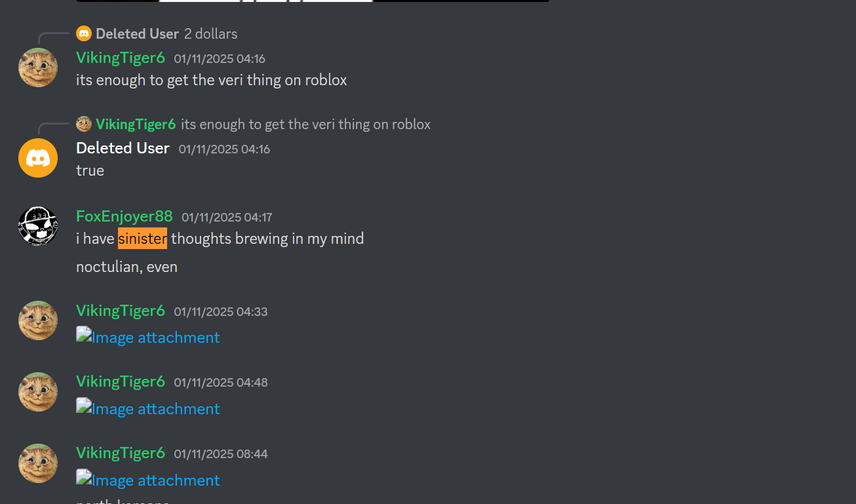This screenshot has width=856, height=504.
Task: Open the image attachment posted at 04:33
Action: (148, 338)
